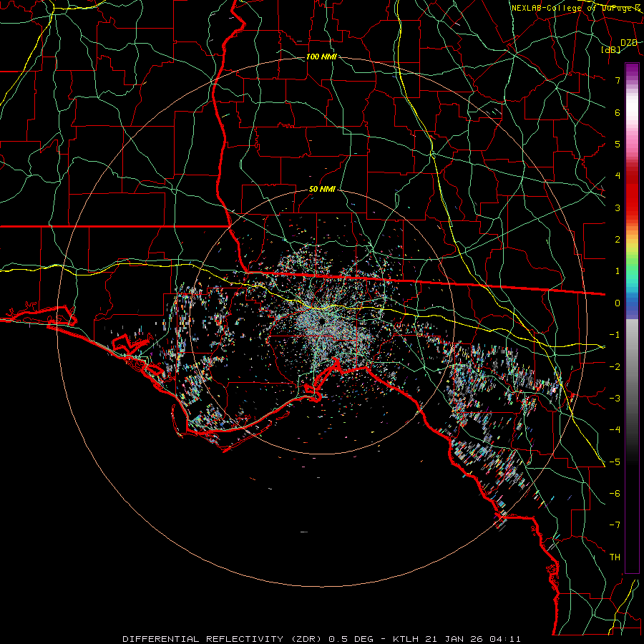Click the dark radar site center in the clutter
Screen dimensions: 644x644
pyautogui.click(x=323, y=321)
